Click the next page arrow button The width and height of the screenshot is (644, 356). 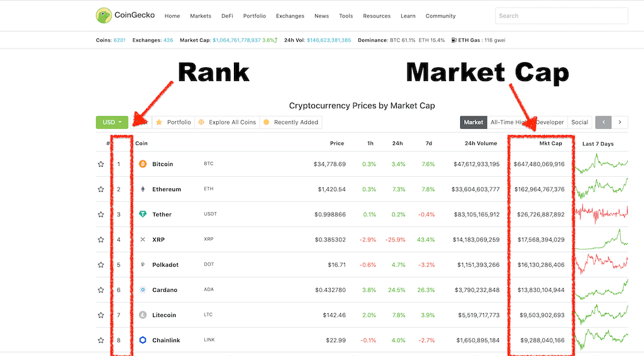619,122
